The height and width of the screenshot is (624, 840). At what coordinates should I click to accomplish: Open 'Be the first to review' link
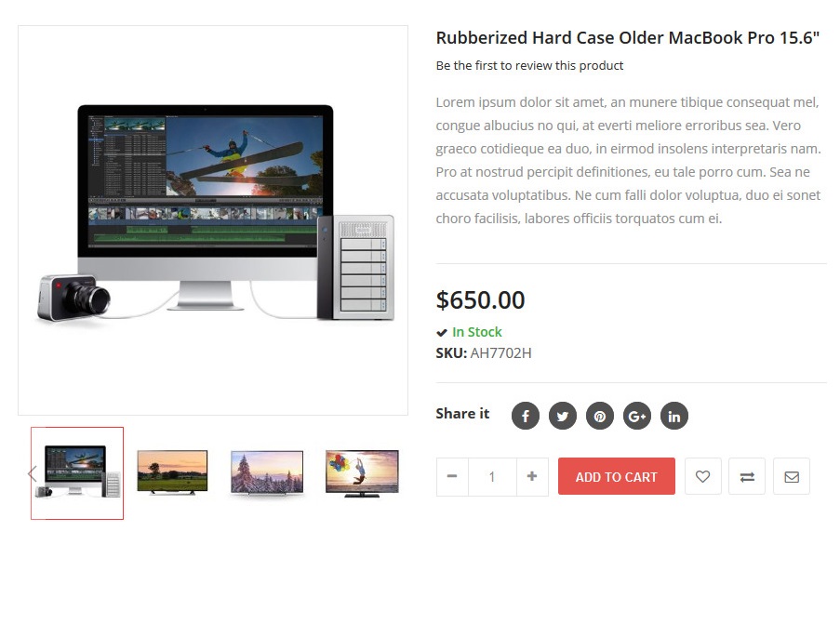[x=529, y=66]
